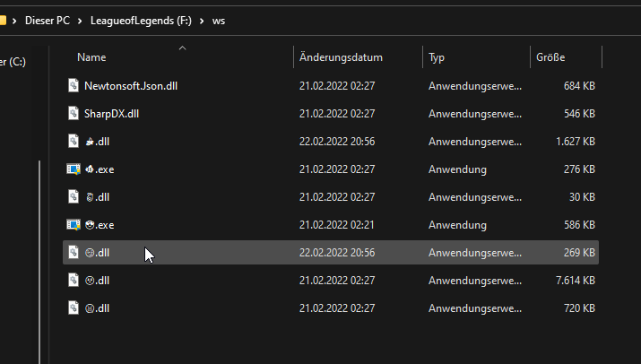Click file icon of the 30 KB dll

point(74,196)
